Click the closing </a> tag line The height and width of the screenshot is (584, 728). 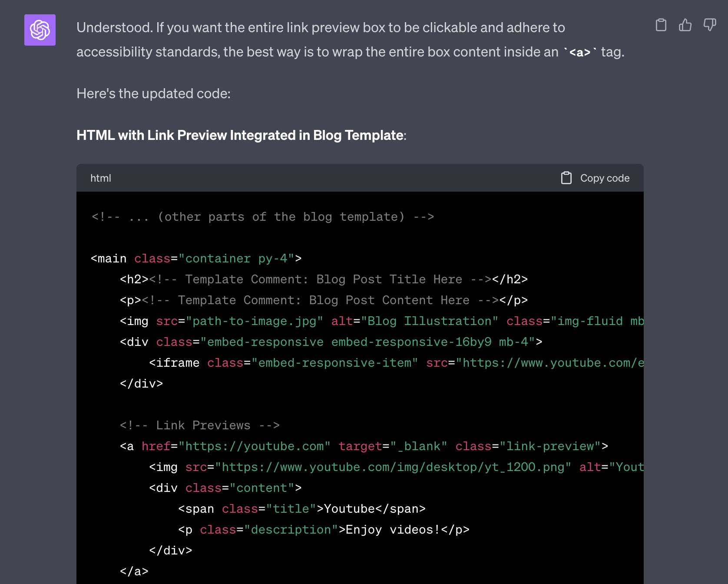point(134,571)
